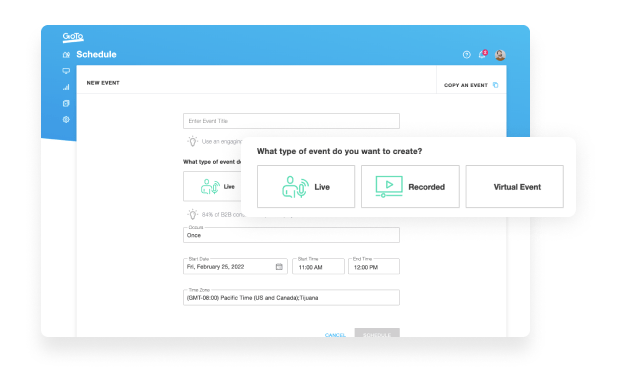This screenshot has width=617, height=376.
Task: Open the Time Zone dropdown
Action: pos(291,297)
